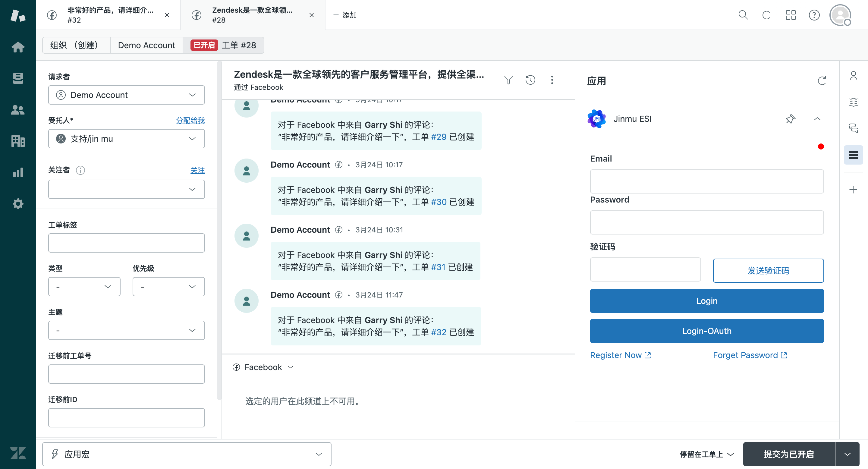
Task: Click the 提交为已开启 submit button
Action: click(x=789, y=455)
